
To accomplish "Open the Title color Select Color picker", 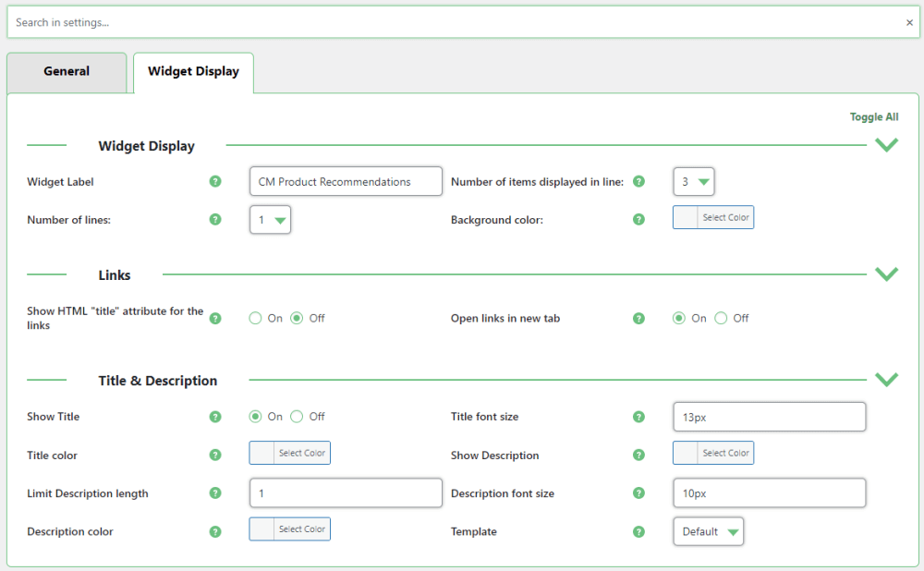I will click(289, 453).
